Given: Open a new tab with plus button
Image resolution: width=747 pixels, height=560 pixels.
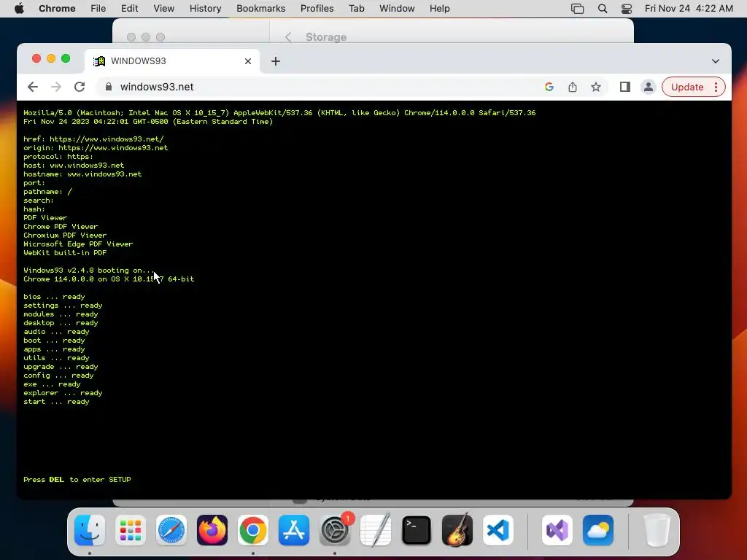Looking at the screenshot, I should coord(275,61).
